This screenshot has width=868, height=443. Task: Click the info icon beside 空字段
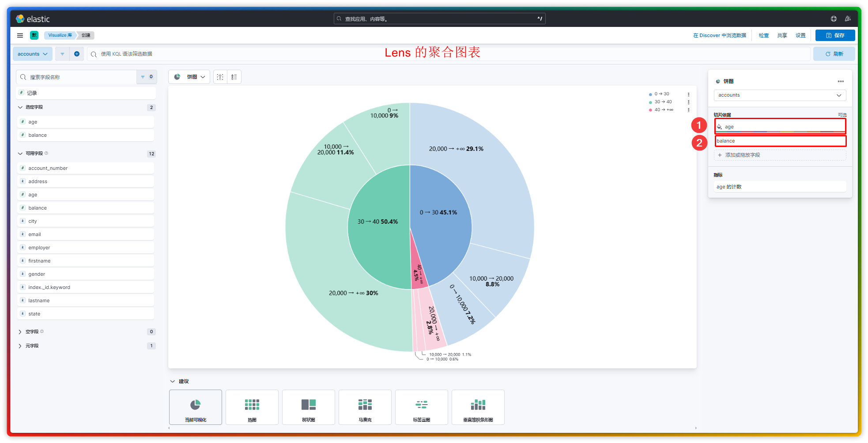click(42, 331)
